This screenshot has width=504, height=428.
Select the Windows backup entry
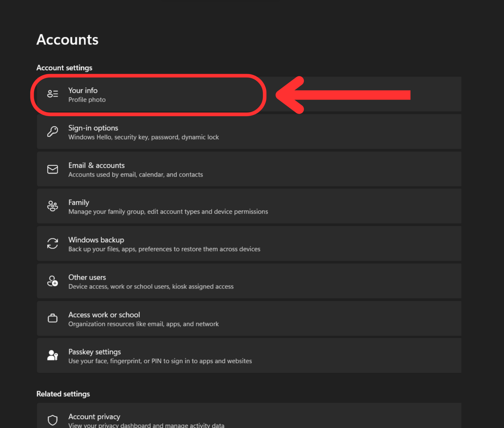pyautogui.click(x=96, y=240)
